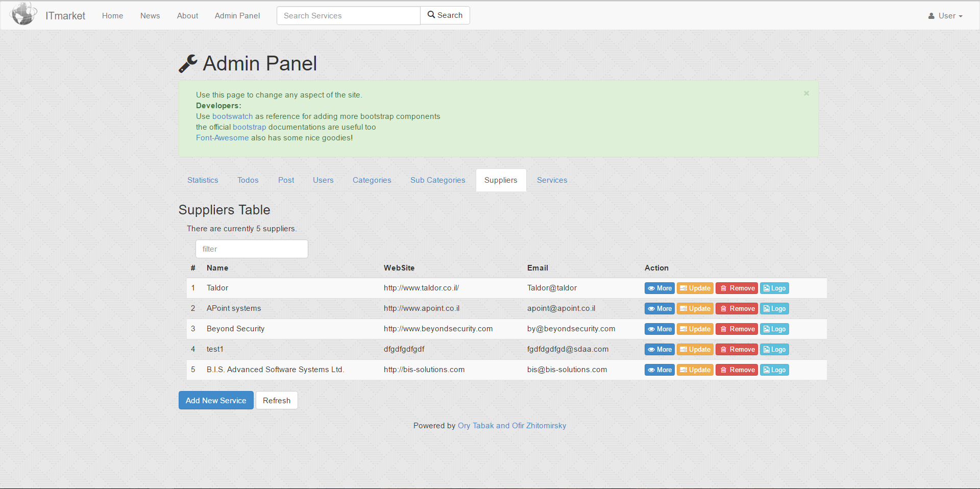Image resolution: width=980 pixels, height=489 pixels.
Task: View more for B.I.S. Advanced Software
Action: pyautogui.click(x=659, y=370)
